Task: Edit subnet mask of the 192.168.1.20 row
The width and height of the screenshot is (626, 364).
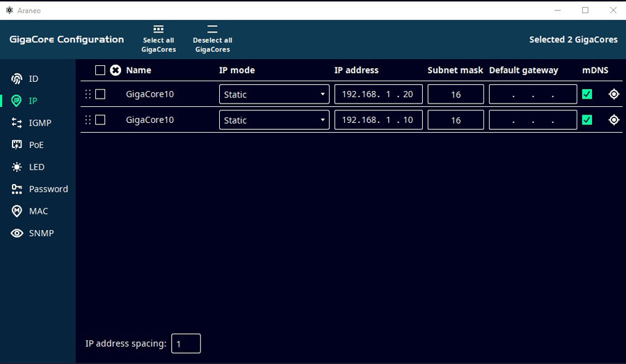Action: (456, 94)
